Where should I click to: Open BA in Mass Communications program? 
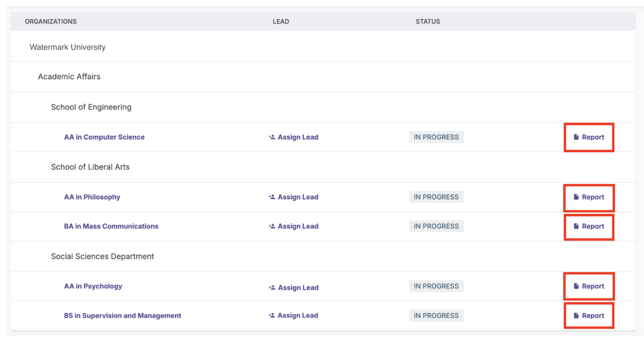111,226
